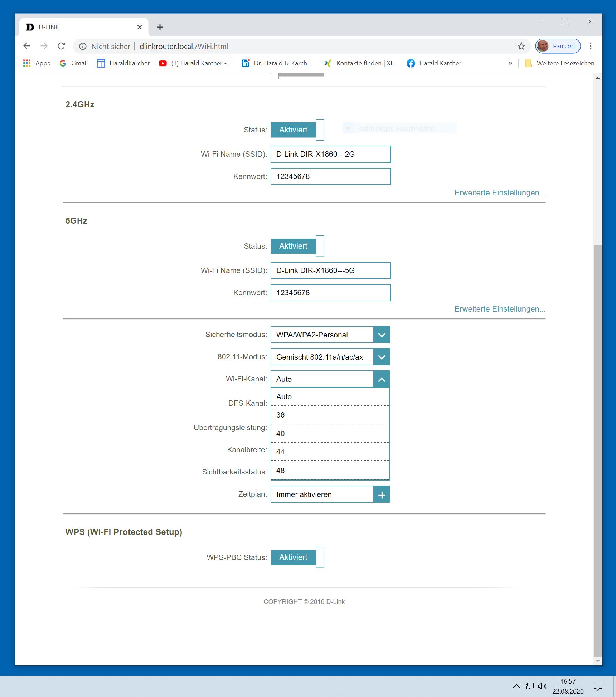This screenshot has height=697, width=616.
Task: Select channel 36 from the list
Action: 330,415
